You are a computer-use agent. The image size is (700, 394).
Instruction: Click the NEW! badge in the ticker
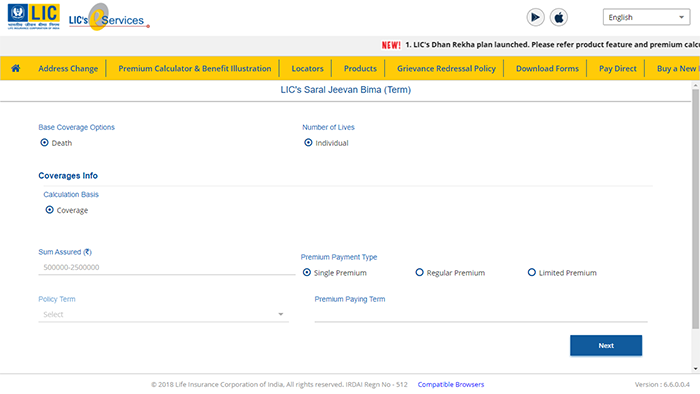point(391,45)
